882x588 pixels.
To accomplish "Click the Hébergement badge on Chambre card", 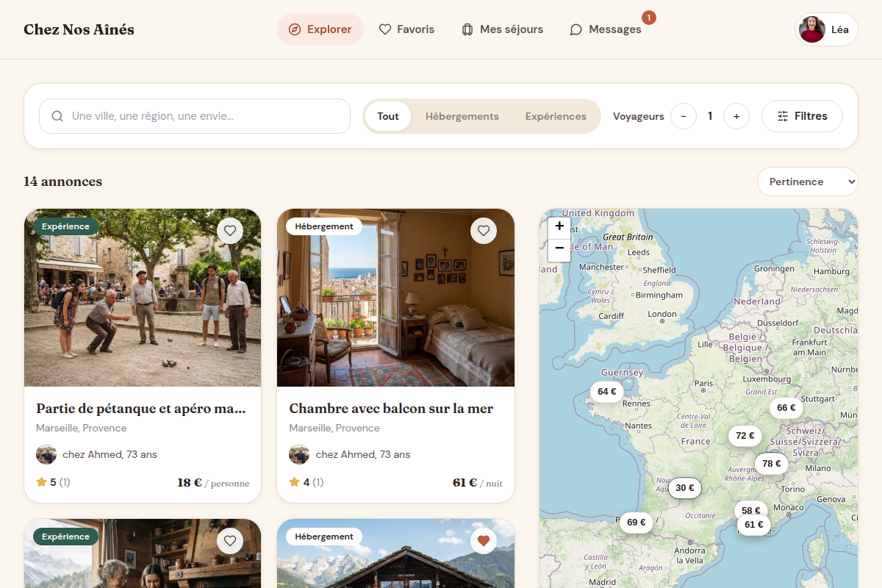I will (x=324, y=226).
